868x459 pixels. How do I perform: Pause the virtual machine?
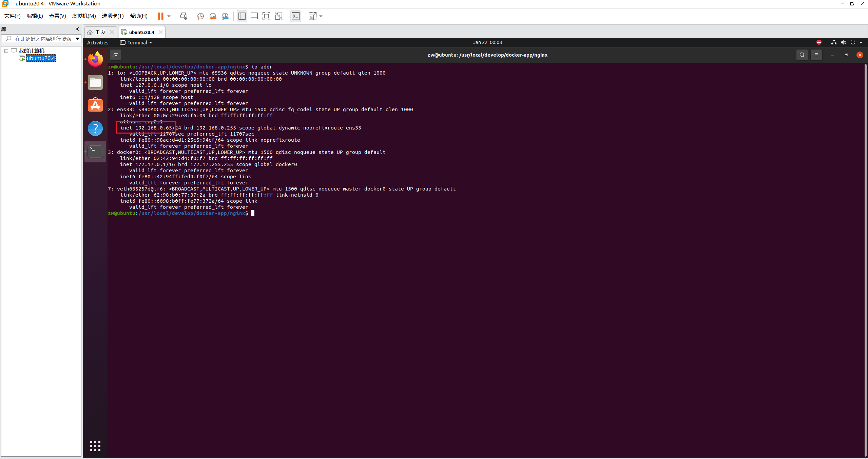click(160, 16)
